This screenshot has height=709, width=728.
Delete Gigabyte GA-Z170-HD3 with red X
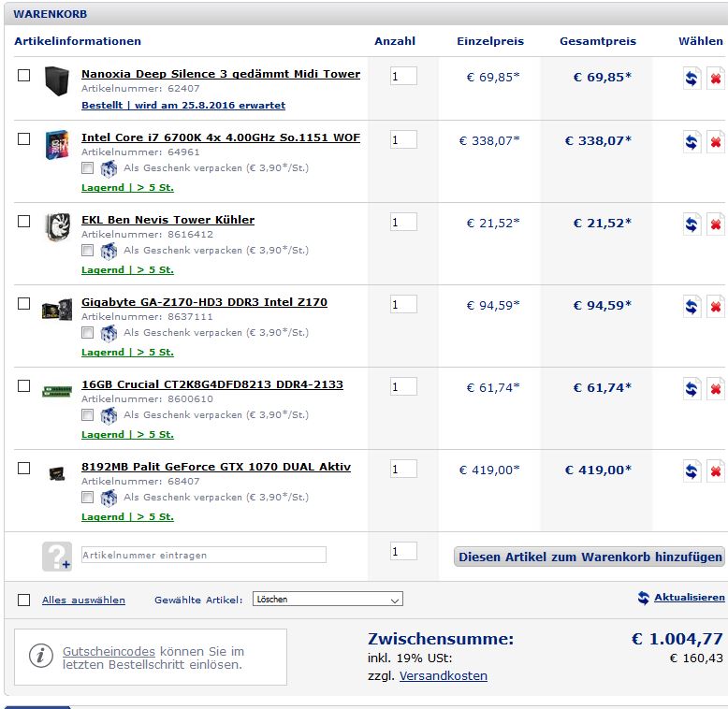716,306
